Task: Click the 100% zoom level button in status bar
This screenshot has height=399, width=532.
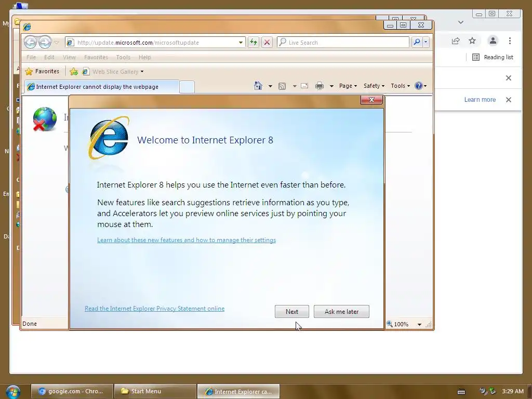Action: click(x=397, y=324)
